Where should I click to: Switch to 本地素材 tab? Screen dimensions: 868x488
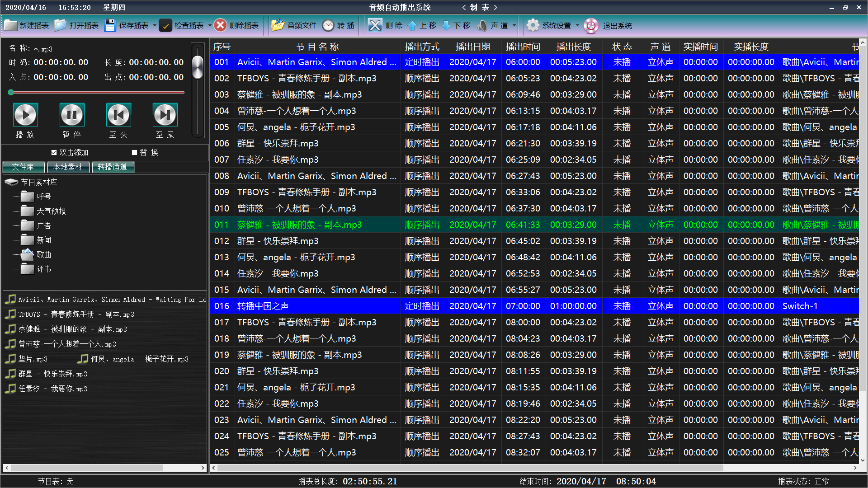pos(68,167)
